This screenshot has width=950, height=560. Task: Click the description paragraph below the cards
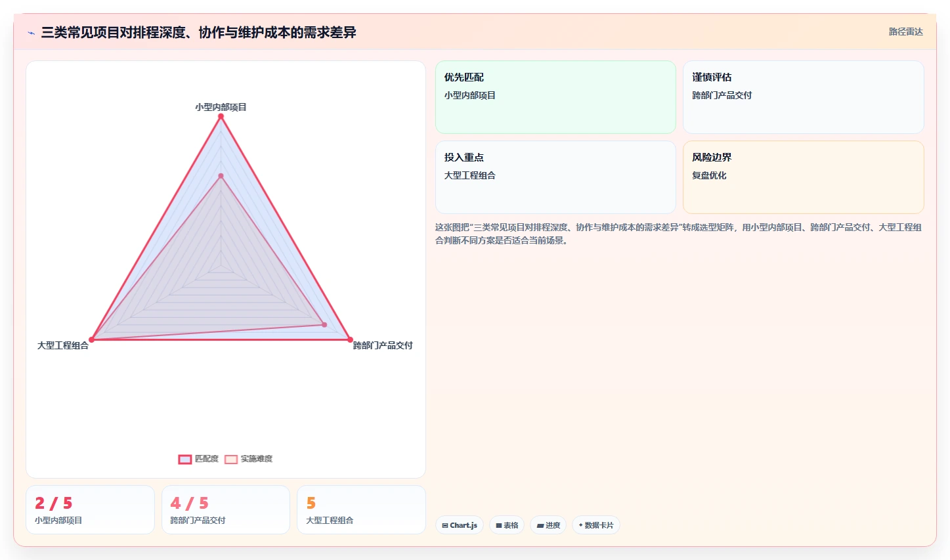679,234
